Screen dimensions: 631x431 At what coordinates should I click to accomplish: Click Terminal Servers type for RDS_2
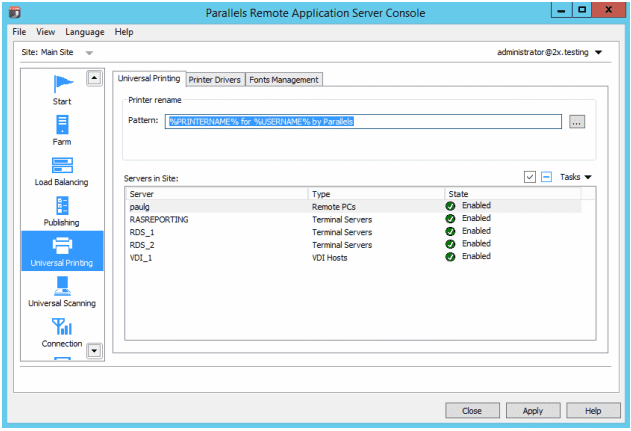coord(342,245)
